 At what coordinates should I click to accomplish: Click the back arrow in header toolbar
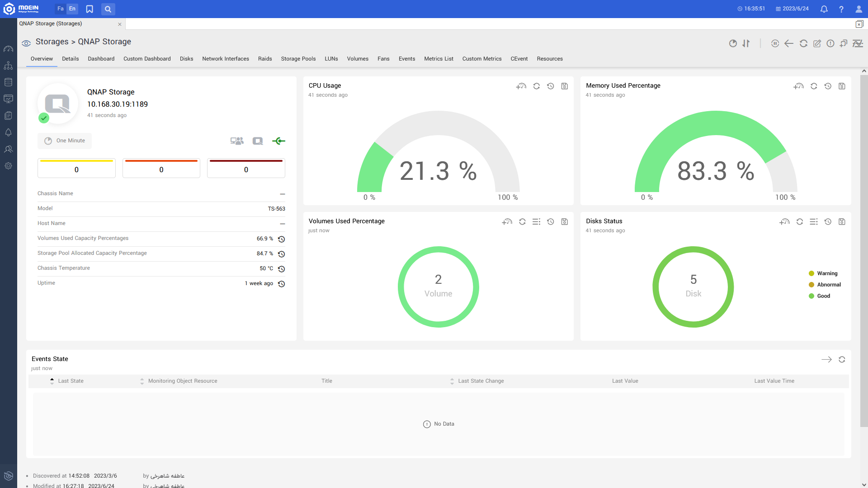point(789,43)
